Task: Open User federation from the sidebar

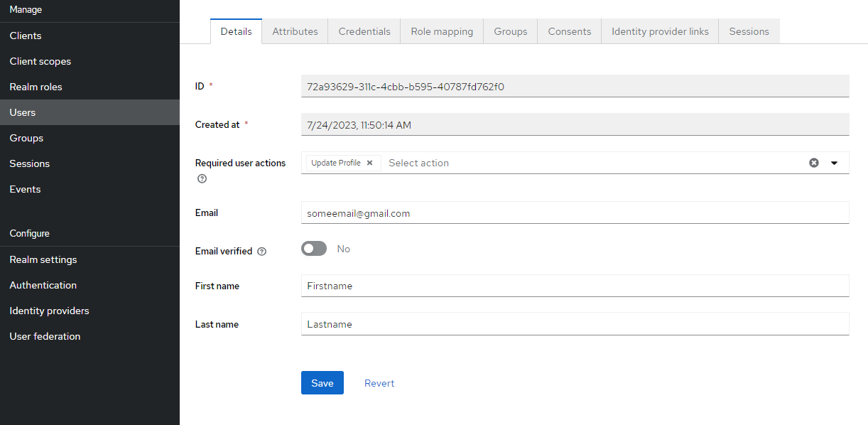Action: (44, 335)
